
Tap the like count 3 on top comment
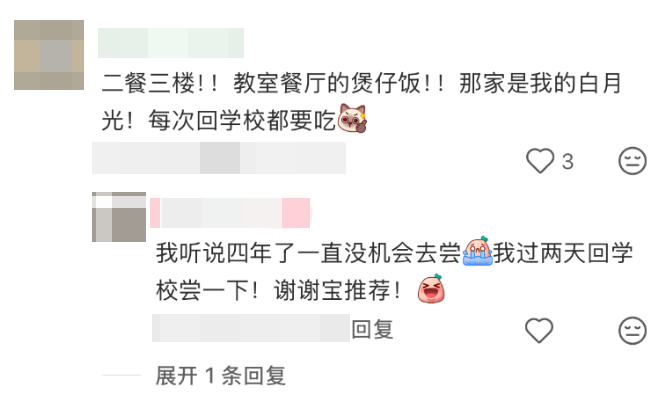(567, 162)
